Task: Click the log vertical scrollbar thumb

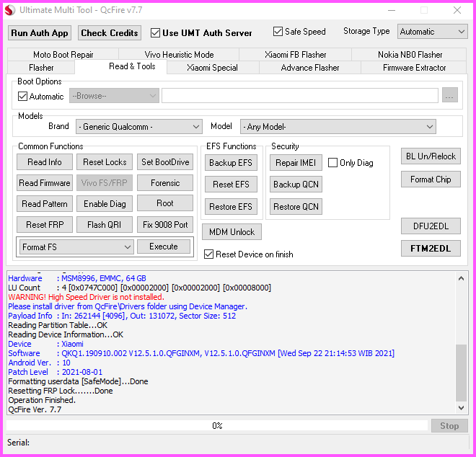Action: pyautogui.click(x=461, y=373)
